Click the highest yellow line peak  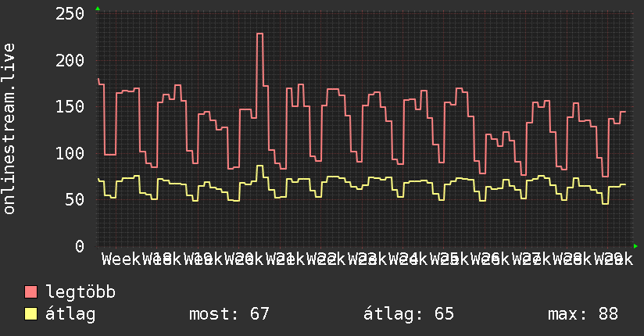[x=259, y=166]
